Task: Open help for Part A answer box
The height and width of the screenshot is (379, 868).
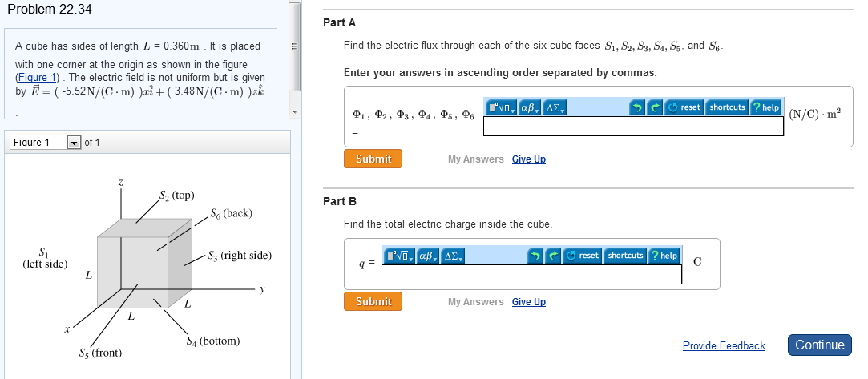Action: coord(765,107)
